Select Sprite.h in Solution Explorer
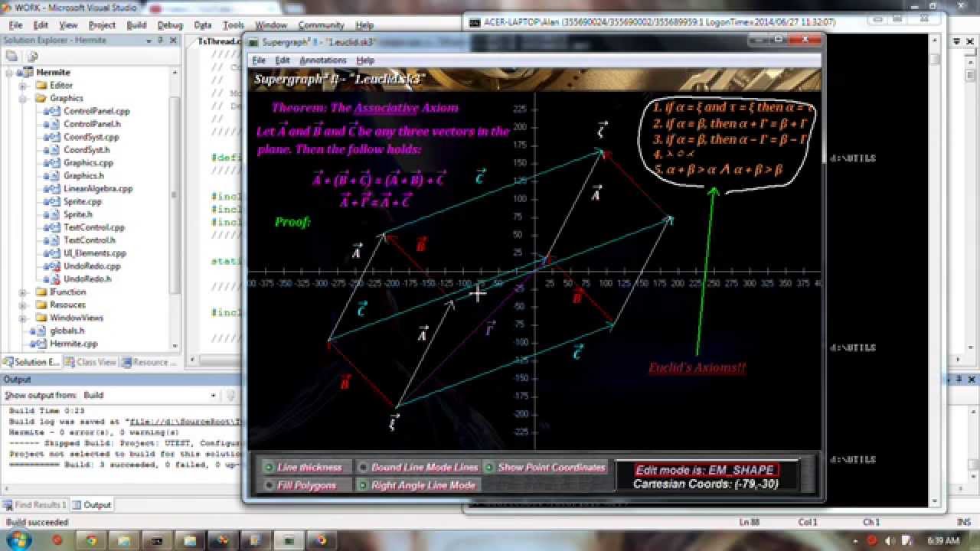 coord(78,214)
